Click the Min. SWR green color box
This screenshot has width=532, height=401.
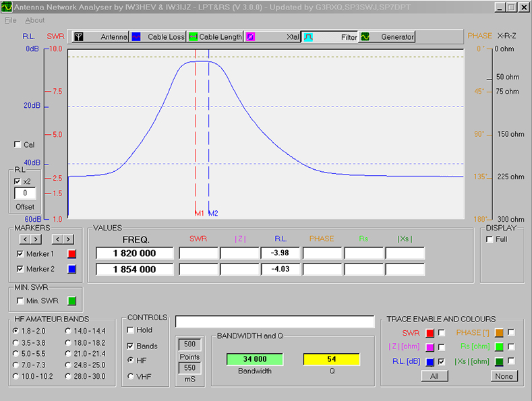click(72, 301)
